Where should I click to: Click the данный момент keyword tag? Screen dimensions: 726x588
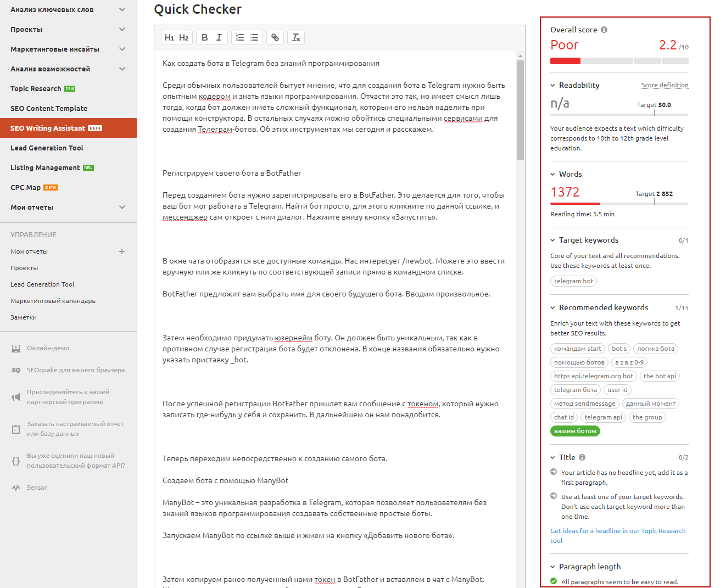pos(651,404)
